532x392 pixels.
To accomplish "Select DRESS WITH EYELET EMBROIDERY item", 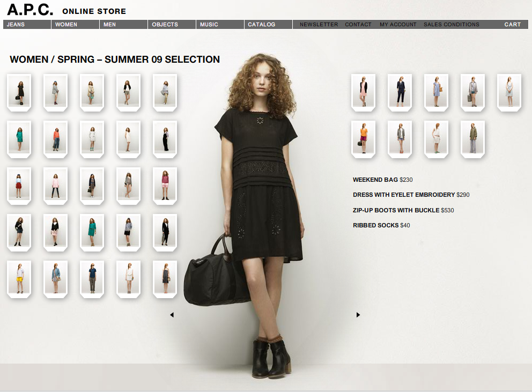I will click(411, 195).
